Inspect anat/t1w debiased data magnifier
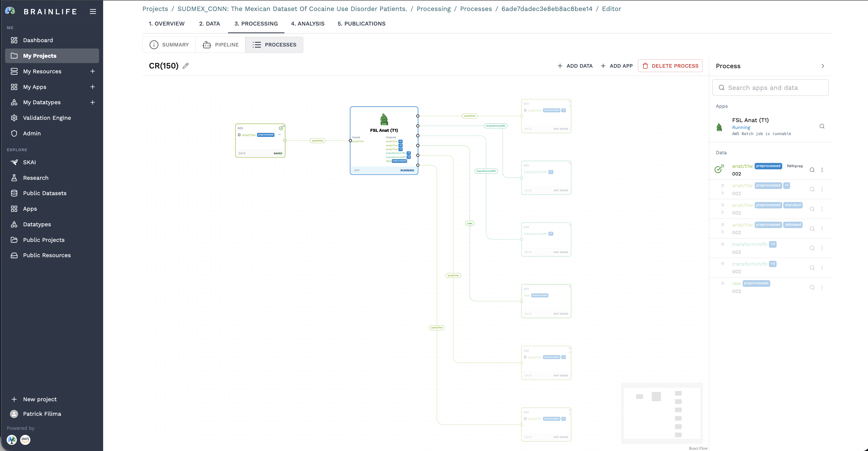This screenshot has height=451, width=868. pos(812,229)
